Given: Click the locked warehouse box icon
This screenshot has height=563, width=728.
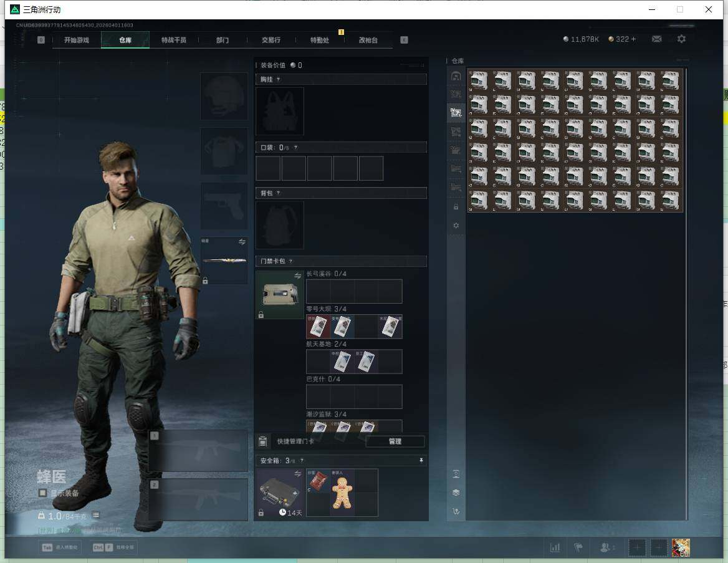Looking at the screenshot, I should [456, 207].
